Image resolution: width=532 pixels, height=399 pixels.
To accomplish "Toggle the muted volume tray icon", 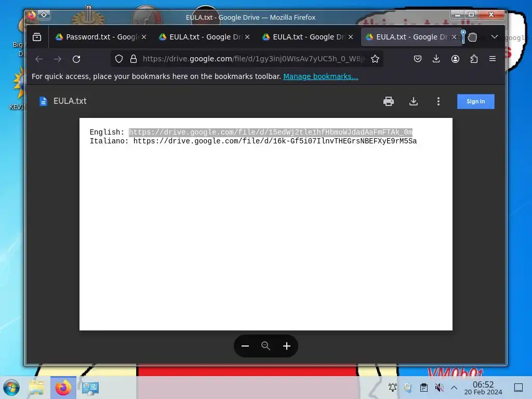I will coord(440,388).
